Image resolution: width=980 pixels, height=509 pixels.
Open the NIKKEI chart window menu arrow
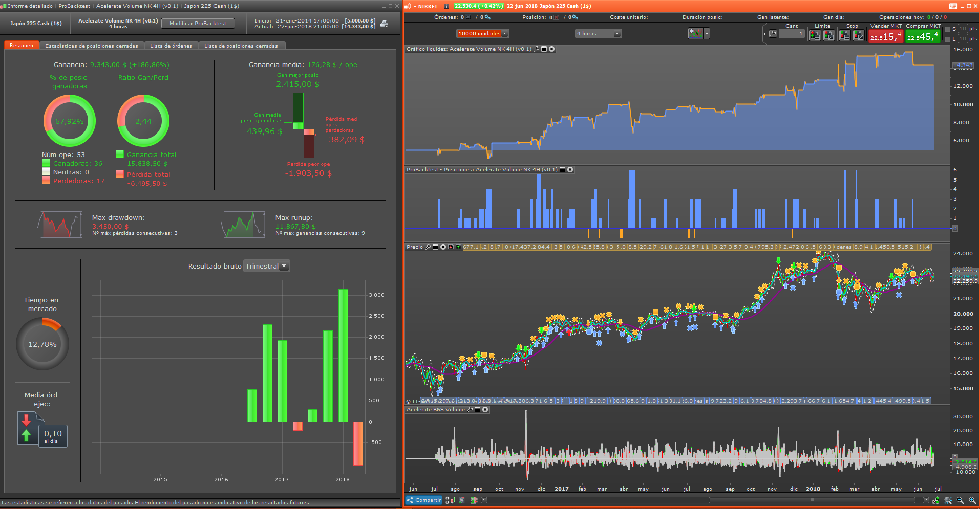(x=415, y=6)
